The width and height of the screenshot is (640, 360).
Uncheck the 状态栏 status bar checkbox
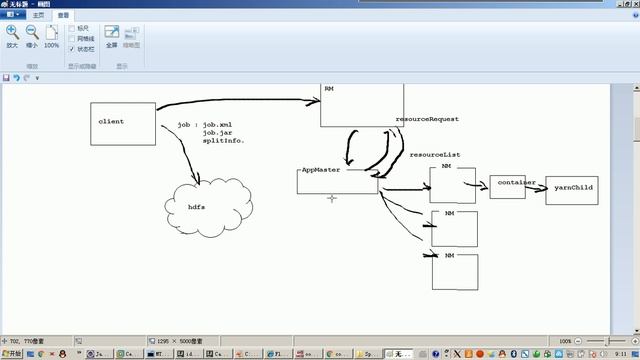[x=72, y=49]
